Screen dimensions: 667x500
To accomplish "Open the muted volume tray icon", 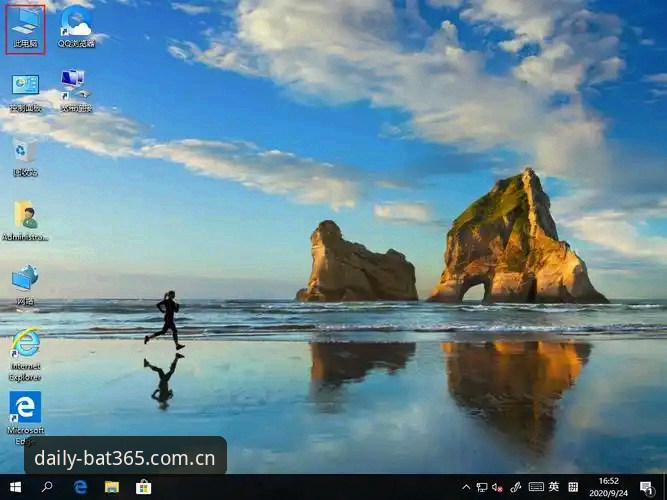I will tap(497, 487).
